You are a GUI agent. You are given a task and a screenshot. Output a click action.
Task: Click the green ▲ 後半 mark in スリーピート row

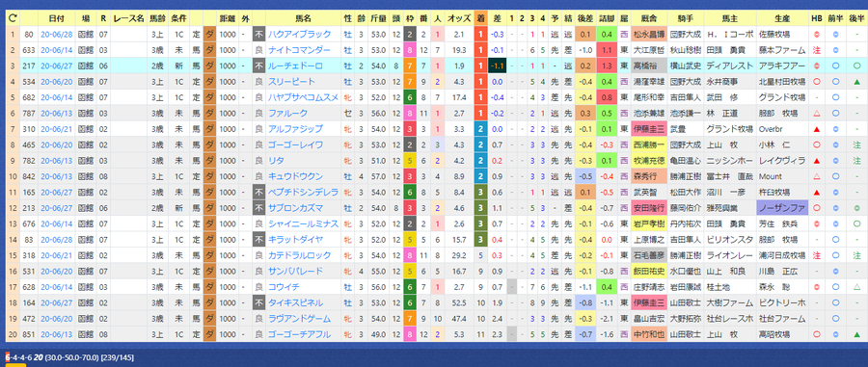[856, 82]
